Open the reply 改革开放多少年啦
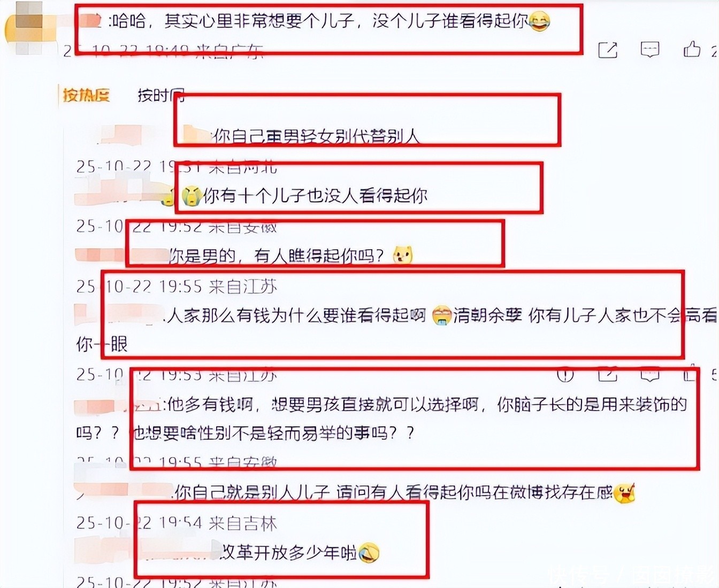Screen dimensions: 719x588 pos(289,552)
